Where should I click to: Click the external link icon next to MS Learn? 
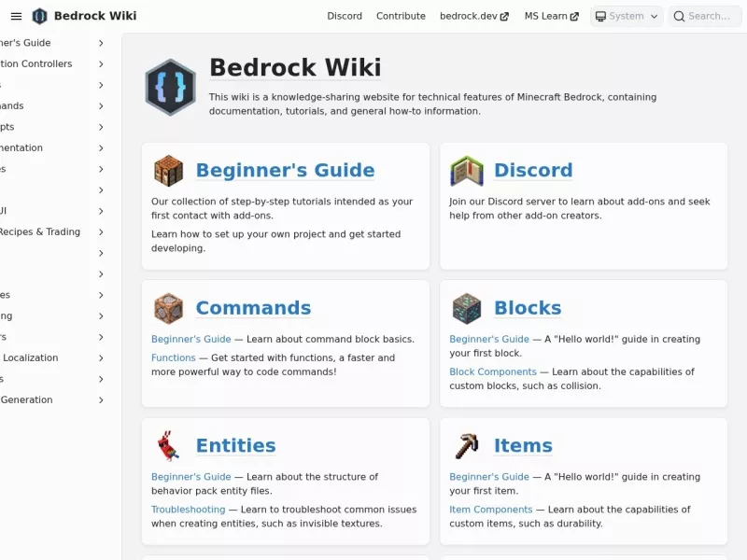coord(574,17)
